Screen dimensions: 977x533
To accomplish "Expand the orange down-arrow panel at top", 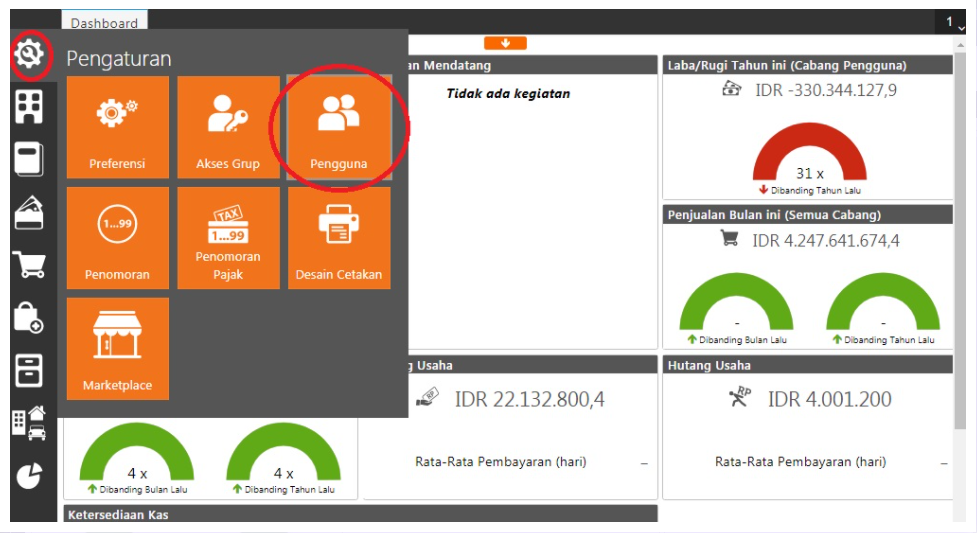I will click(x=505, y=43).
